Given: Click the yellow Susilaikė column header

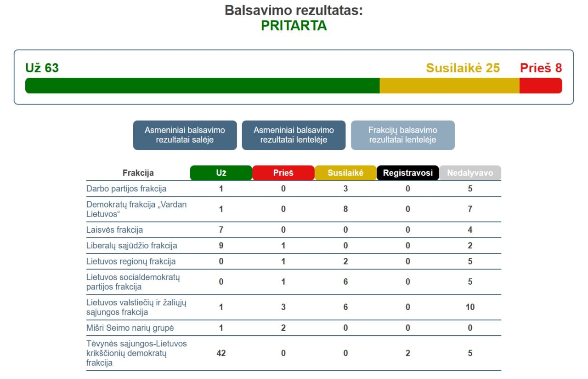Looking at the screenshot, I should click(x=345, y=173).
